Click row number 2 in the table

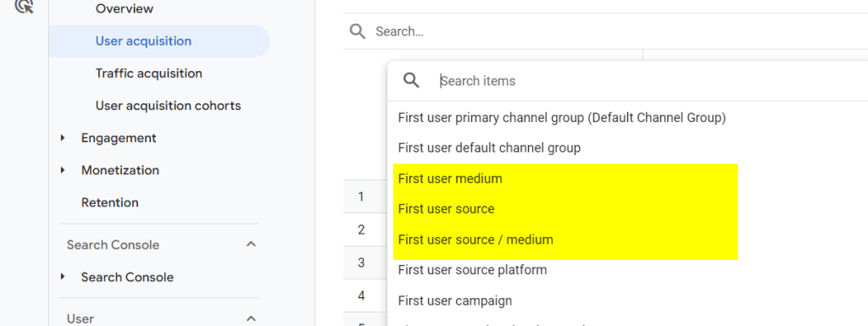361,229
